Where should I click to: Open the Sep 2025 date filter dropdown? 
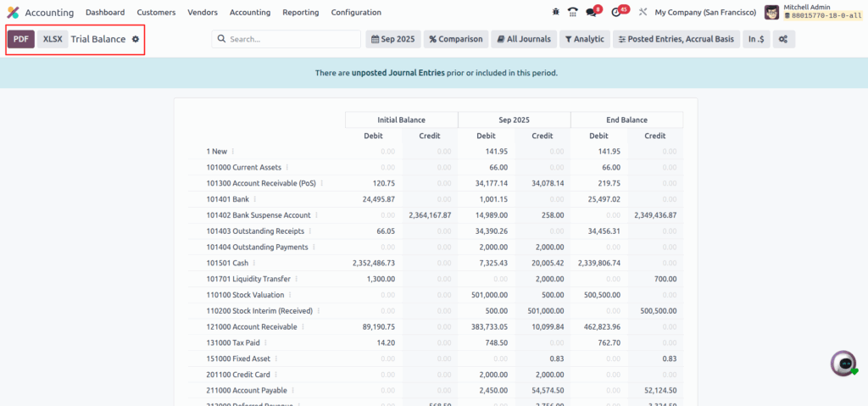[x=393, y=39]
